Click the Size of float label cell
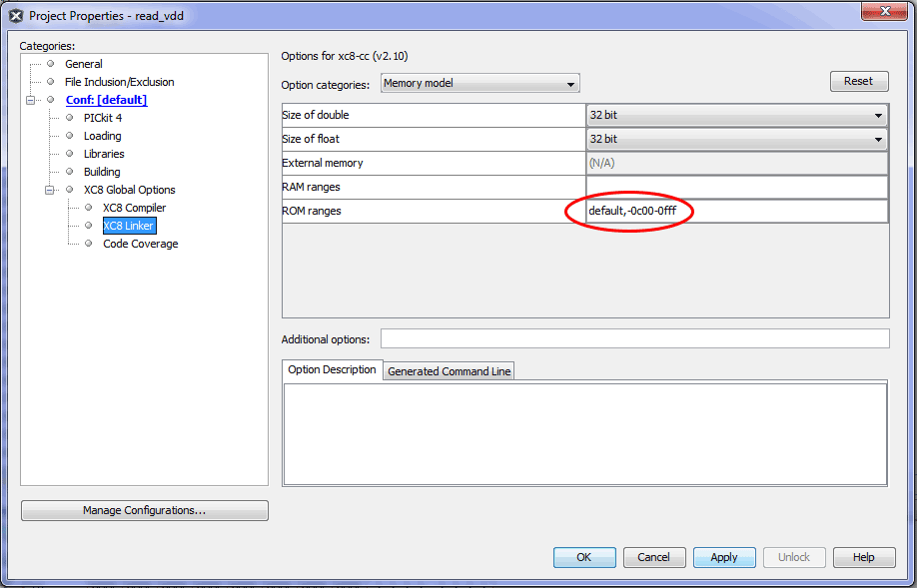Image resolution: width=917 pixels, height=588 pixels. coord(434,139)
